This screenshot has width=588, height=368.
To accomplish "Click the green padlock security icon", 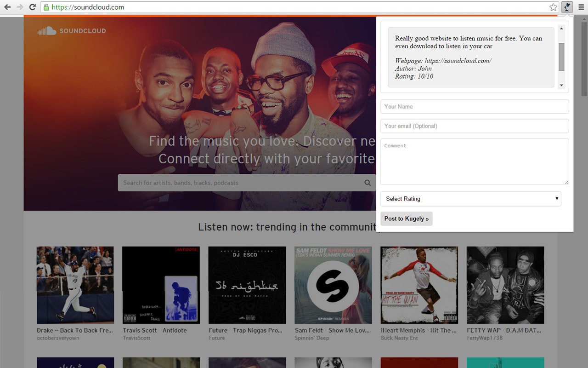I will pyautogui.click(x=45, y=7).
